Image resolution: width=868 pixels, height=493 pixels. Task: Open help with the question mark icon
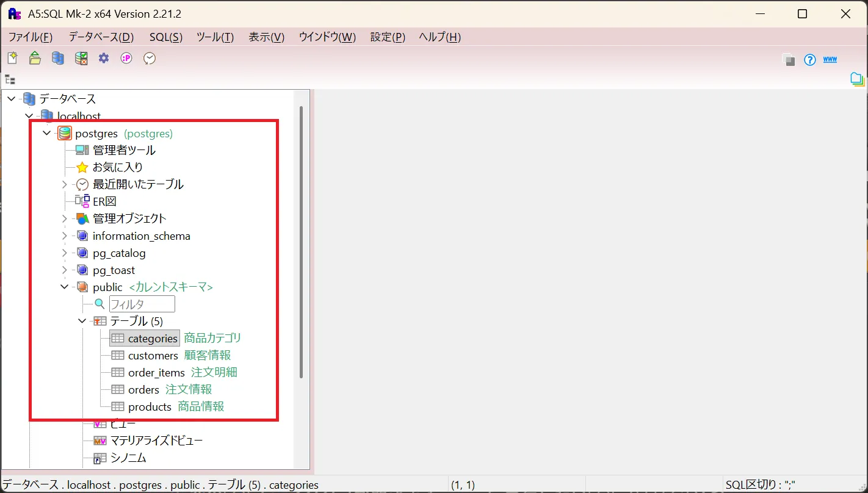tap(809, 60)
